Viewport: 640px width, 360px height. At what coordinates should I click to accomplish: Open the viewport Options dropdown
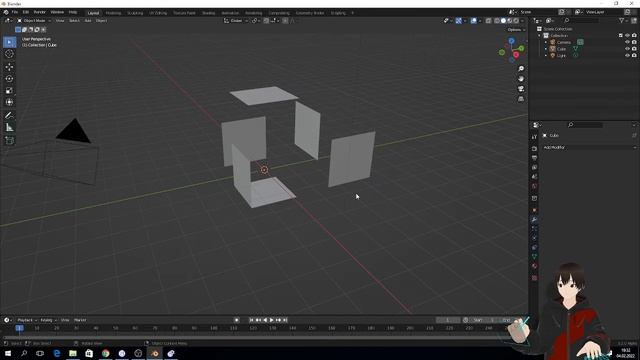point(516,30)
